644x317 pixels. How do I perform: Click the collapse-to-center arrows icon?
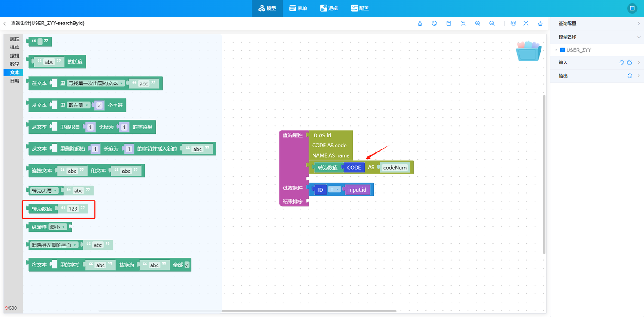pos(463,24)
